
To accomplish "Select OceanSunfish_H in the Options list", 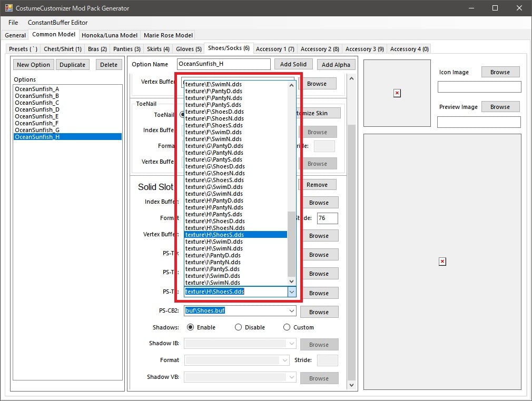I will (67, 137).
